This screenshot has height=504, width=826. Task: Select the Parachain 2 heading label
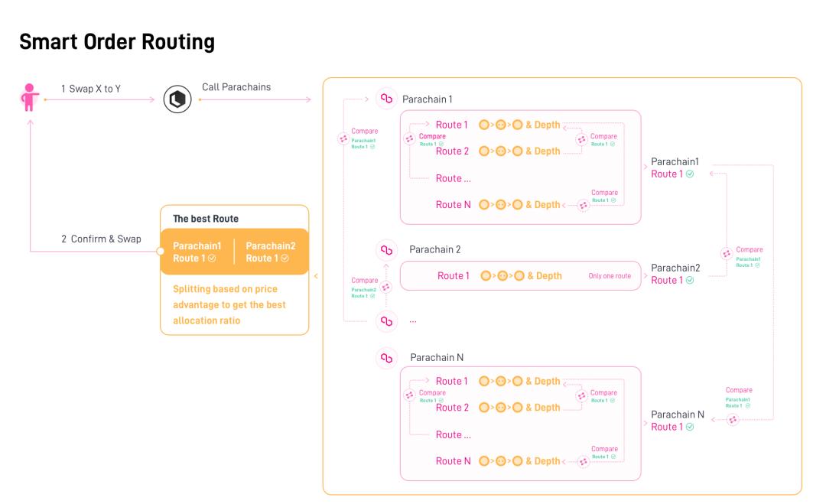(434, 249)
